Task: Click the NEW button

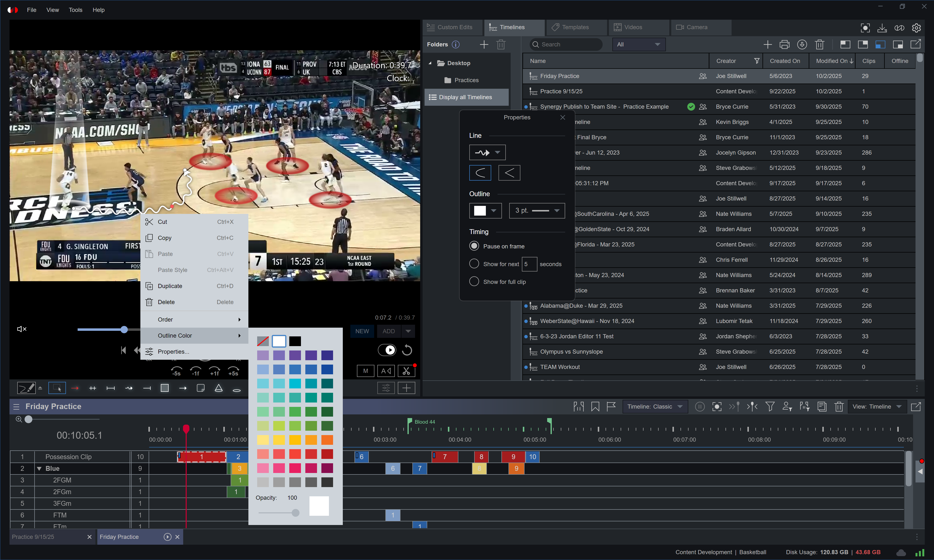Action: pos(362,331)
